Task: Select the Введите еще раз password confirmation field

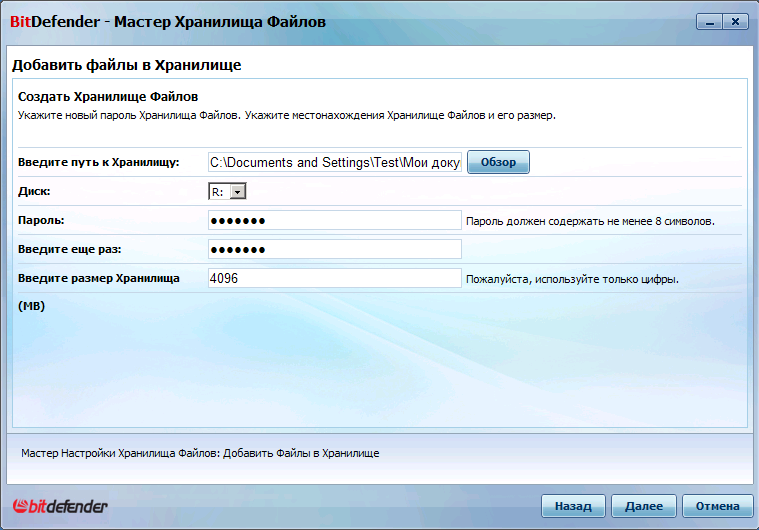Action: click(x=334, y=249)
